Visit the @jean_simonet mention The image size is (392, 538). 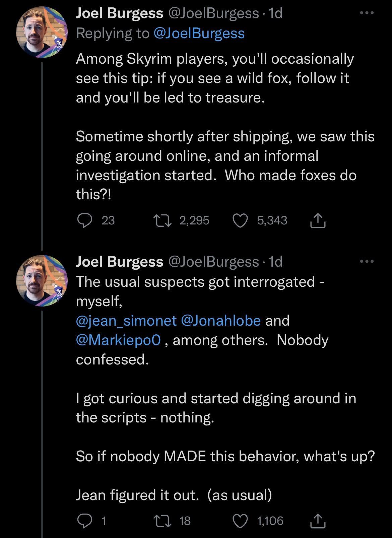(126, 321)
